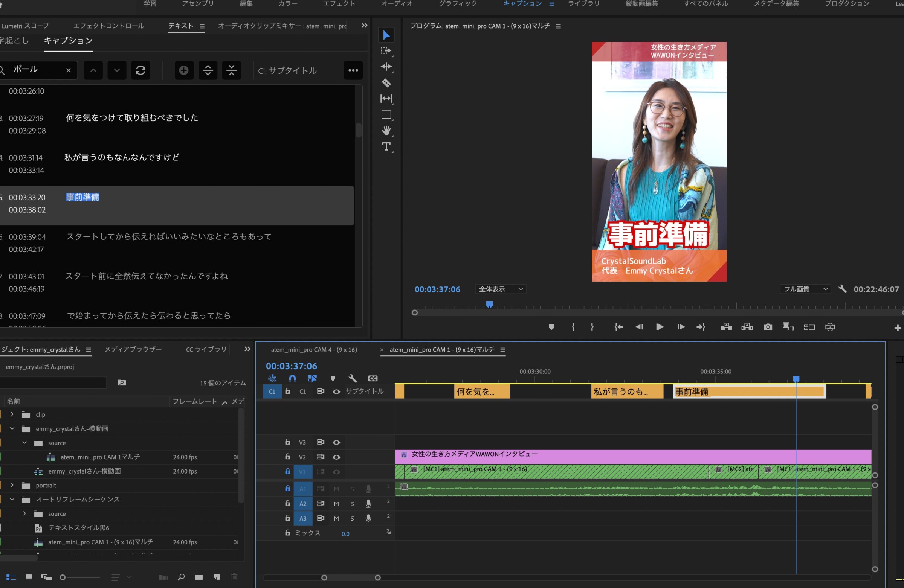
Task: Select the Track Select Forward tool
Action: pos(386,50)
